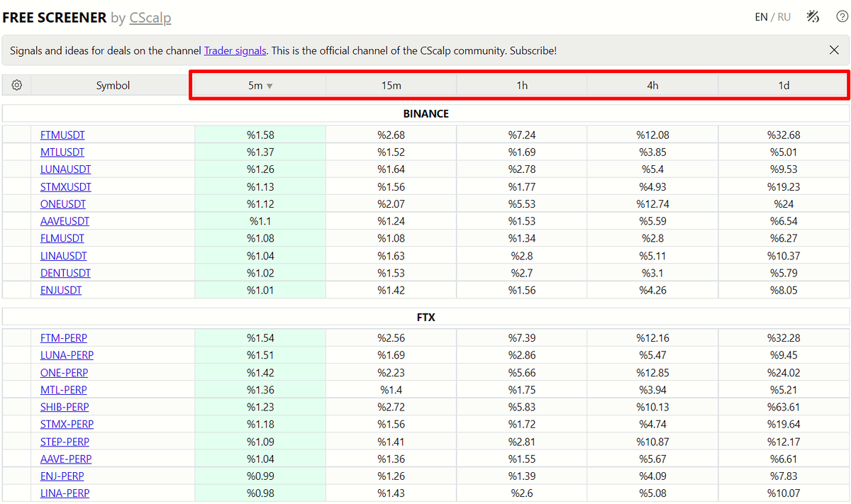This screenshot has height=504, width=851.
Task: Open ONE-PERP symbol link
Action: (x=64, y=373)
